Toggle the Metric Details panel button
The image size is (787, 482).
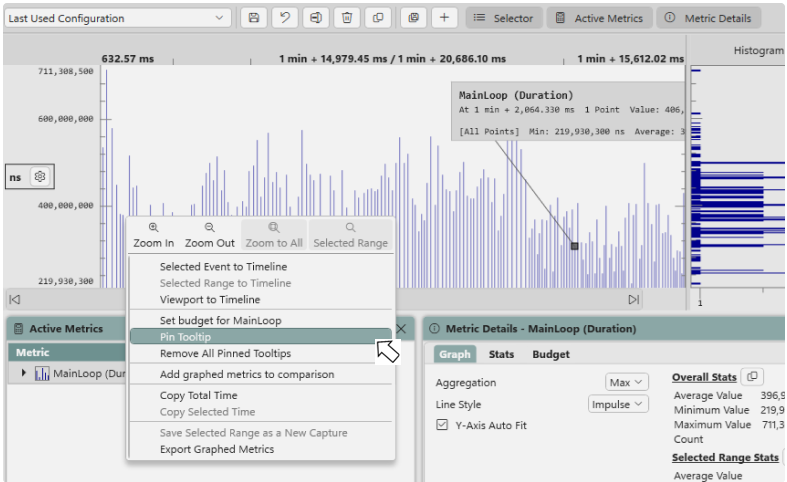click(x=709, y=18)
